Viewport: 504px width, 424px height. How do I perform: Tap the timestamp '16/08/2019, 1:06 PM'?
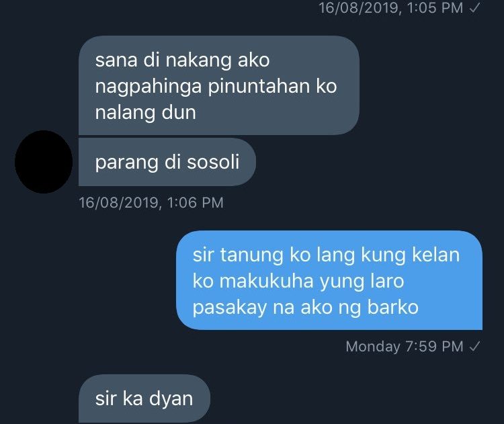click(151, 202)
